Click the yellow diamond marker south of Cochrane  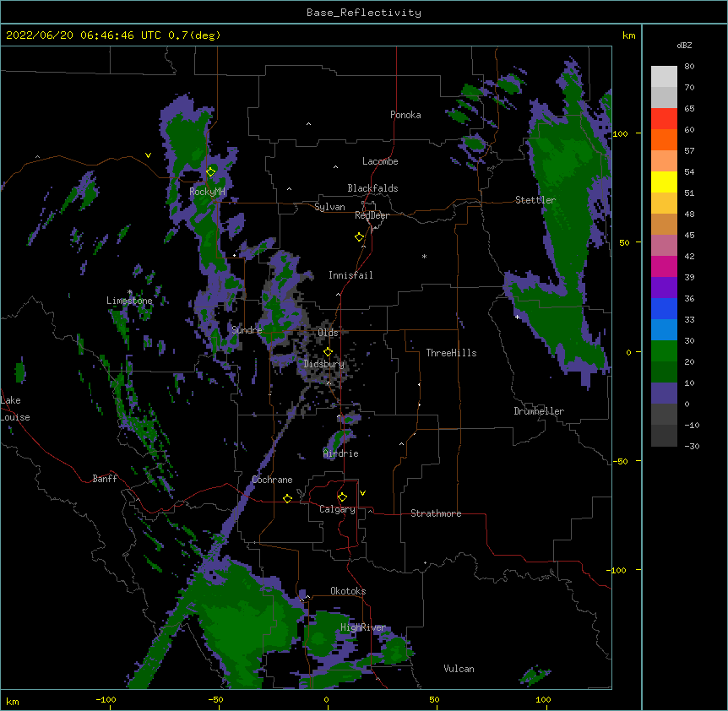[287, 498]
